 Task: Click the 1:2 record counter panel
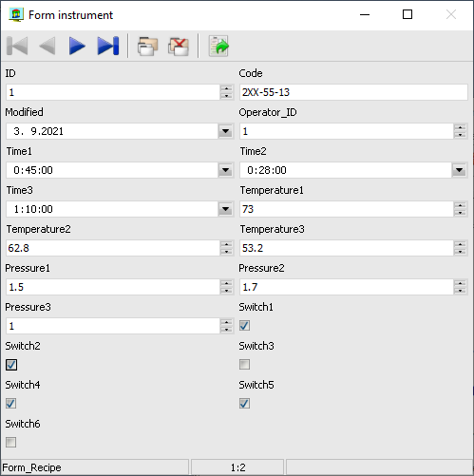point(237,467)
